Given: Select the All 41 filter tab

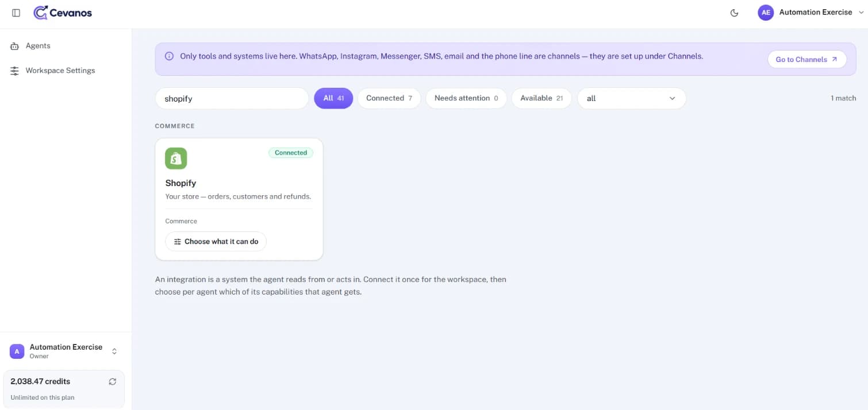Looking at the screenshot, I should point(333,98).
